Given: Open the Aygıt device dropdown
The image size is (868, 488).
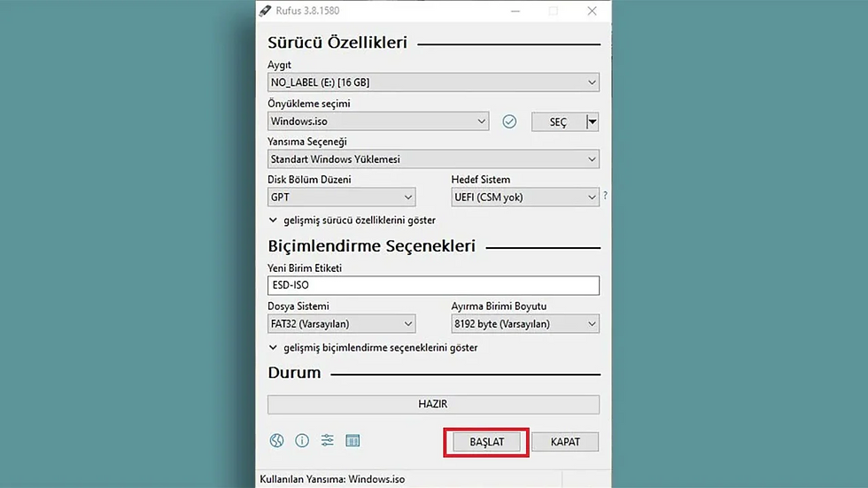Looking at the screenshot, I should pyautogui.click(x=433, y=82).
